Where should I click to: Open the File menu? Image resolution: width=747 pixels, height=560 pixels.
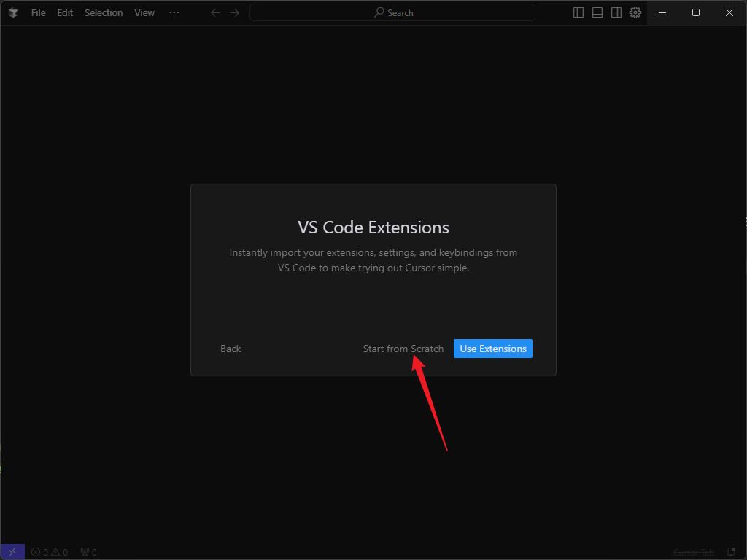39,13
